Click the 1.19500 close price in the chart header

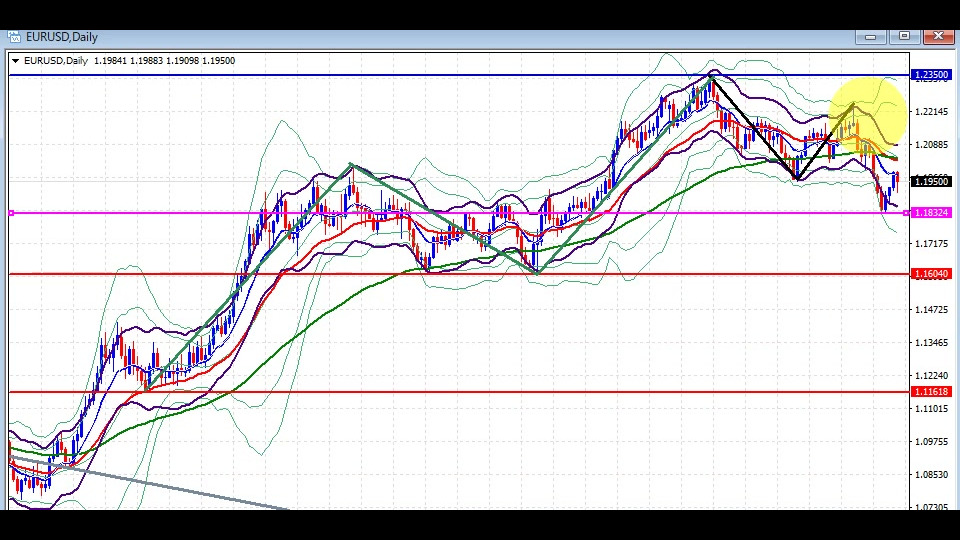pos(219,61)
